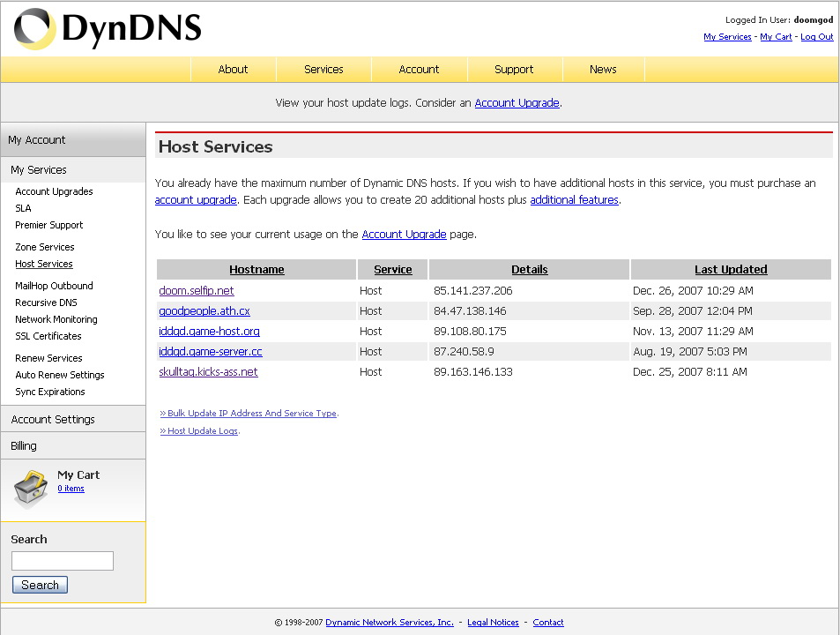Open the Services navigation menu

point(323,70)
